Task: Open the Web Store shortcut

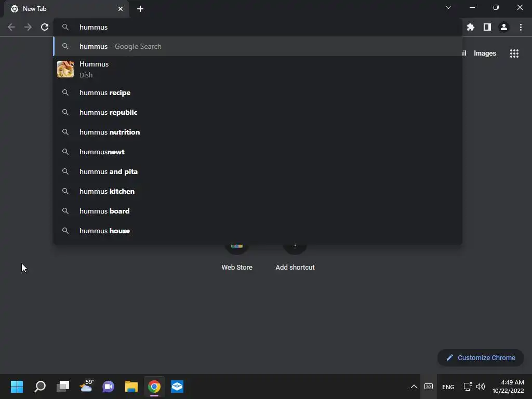Action: click(x=237, y=258)
